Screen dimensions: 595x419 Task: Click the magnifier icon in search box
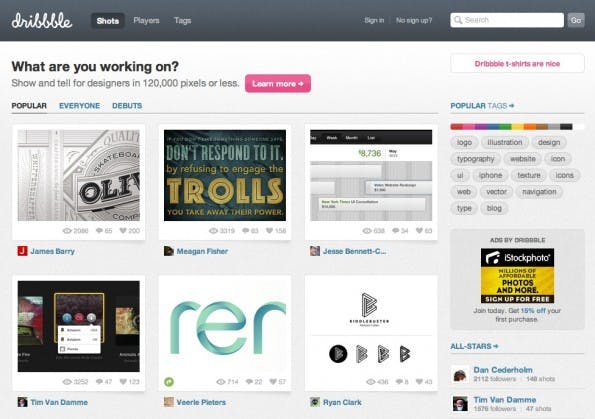coord(458,20)
